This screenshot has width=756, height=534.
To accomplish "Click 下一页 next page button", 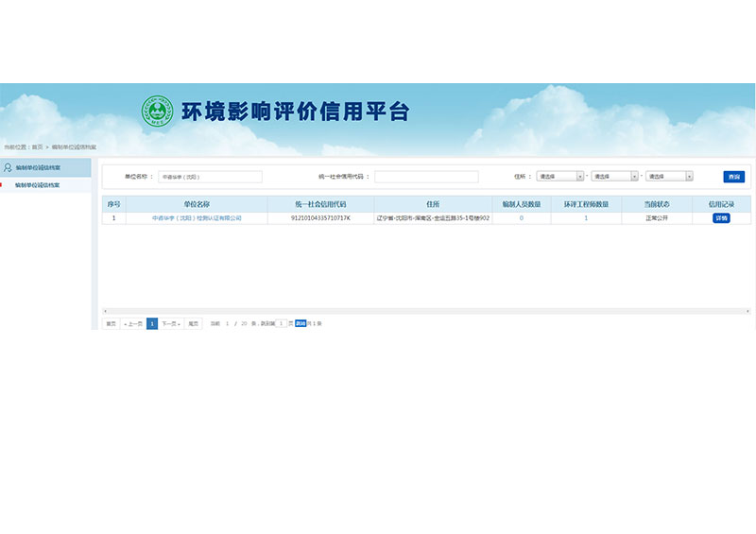I will (170, 323).
